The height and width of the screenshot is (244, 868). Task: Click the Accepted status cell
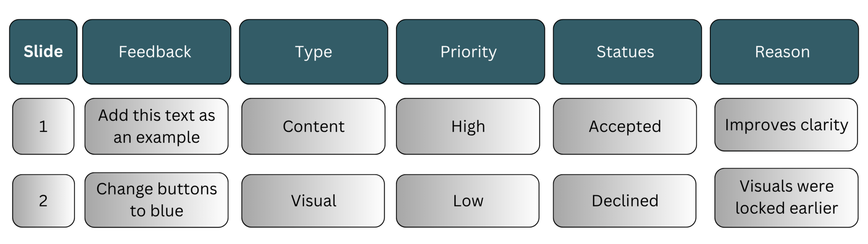[625, 126]
